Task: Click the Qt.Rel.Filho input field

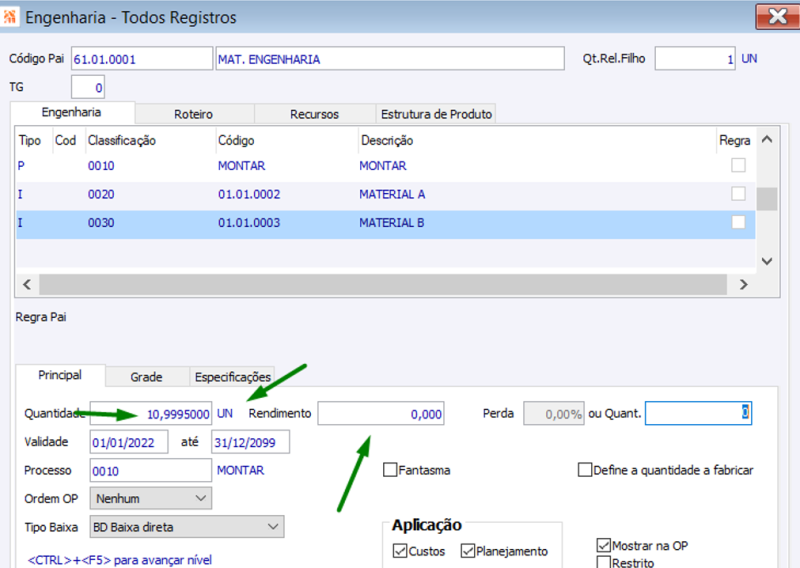Action: (x=695, y=59)
